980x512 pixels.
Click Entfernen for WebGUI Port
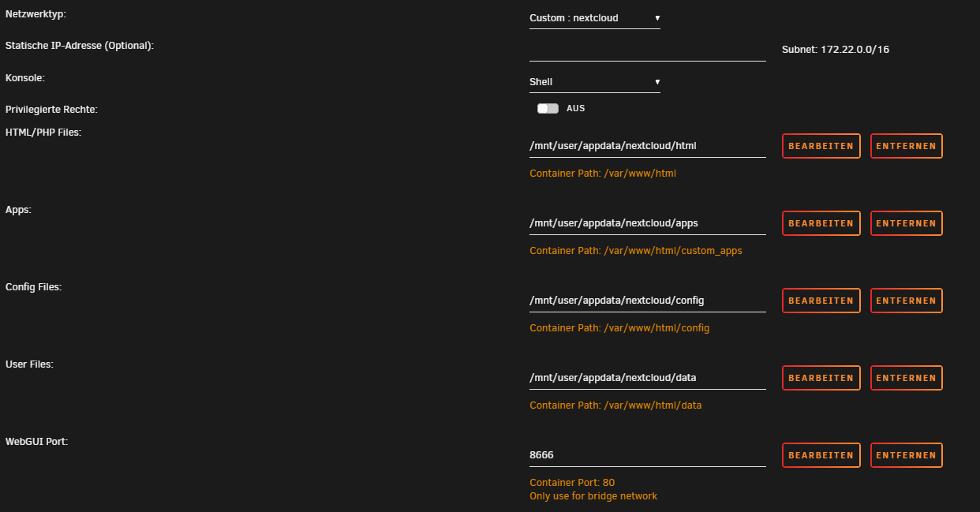pos(907,455)
